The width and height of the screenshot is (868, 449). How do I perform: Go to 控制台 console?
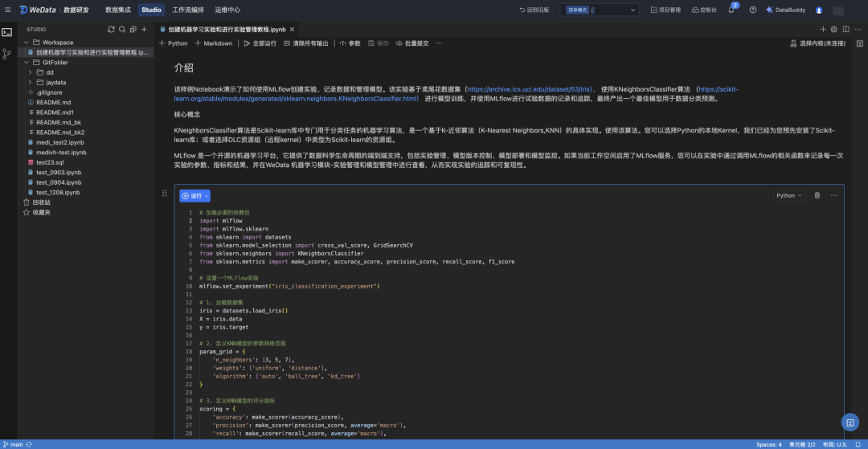coord(704,10)
